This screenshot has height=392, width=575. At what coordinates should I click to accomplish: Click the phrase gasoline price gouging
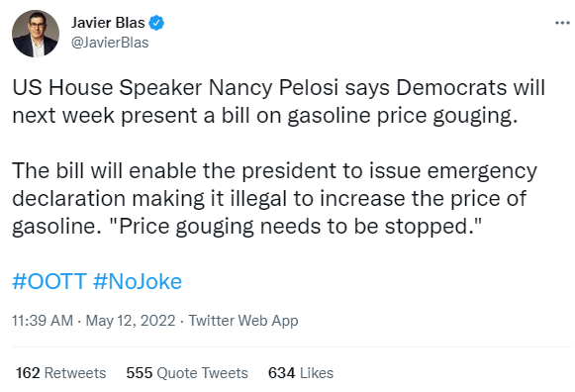402,117
